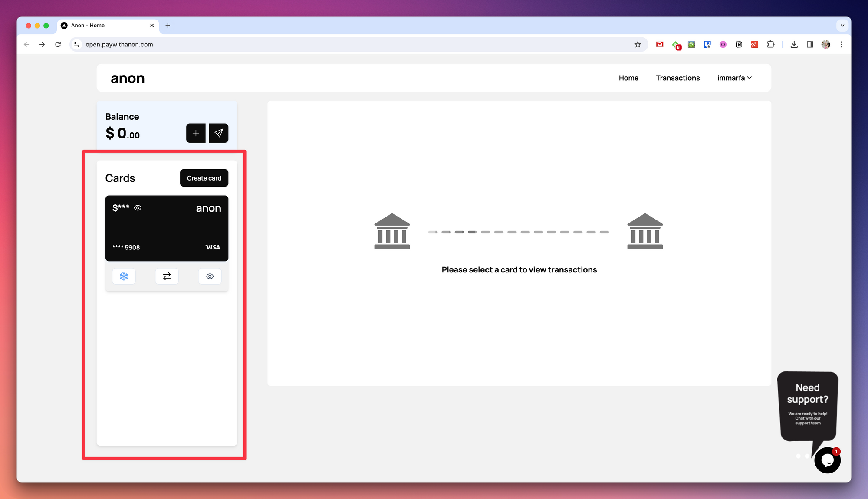Expand the tab search chevron
Screen dimensions: 868x499
[842, 26]
